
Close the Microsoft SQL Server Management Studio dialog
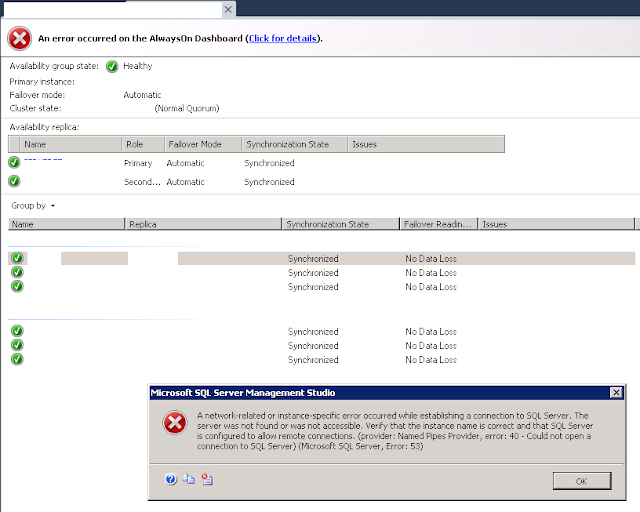point(616,393)
